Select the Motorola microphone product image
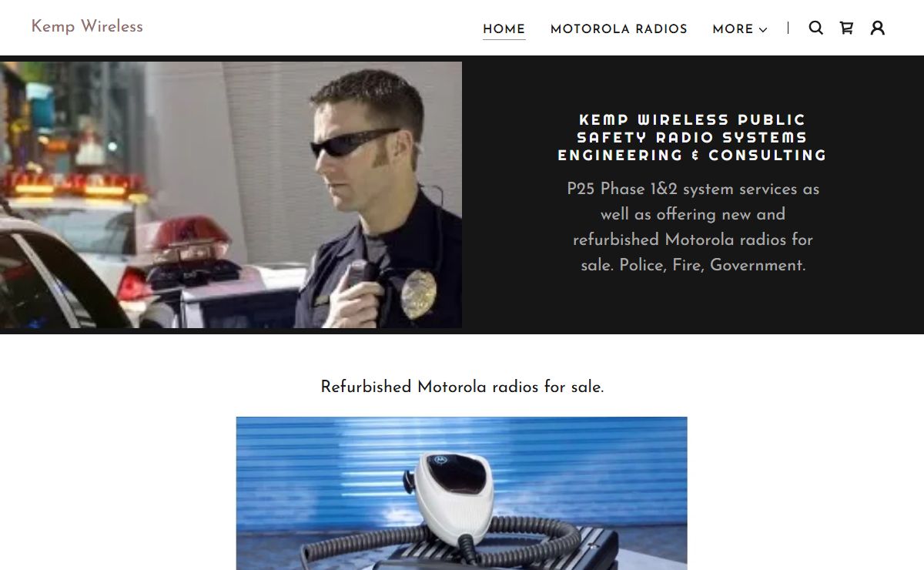The width and height of the screenshot is (924, 570). (x=461, y=493)
